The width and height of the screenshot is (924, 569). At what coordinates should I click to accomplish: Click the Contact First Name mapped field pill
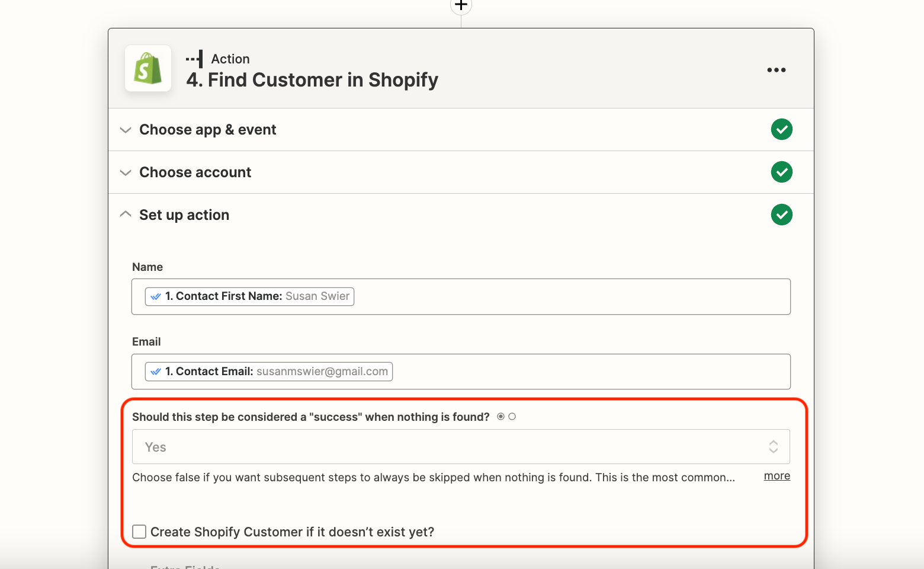coord(249,296)
